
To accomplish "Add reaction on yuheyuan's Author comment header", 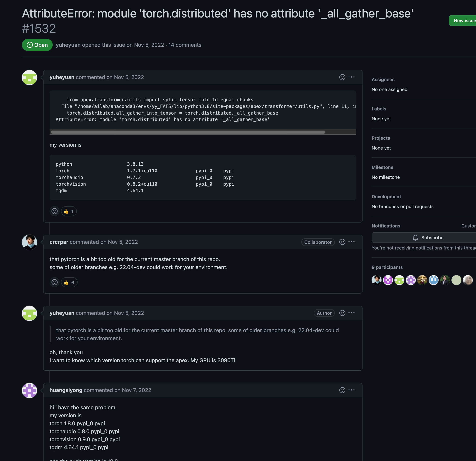I will (342, 313).
